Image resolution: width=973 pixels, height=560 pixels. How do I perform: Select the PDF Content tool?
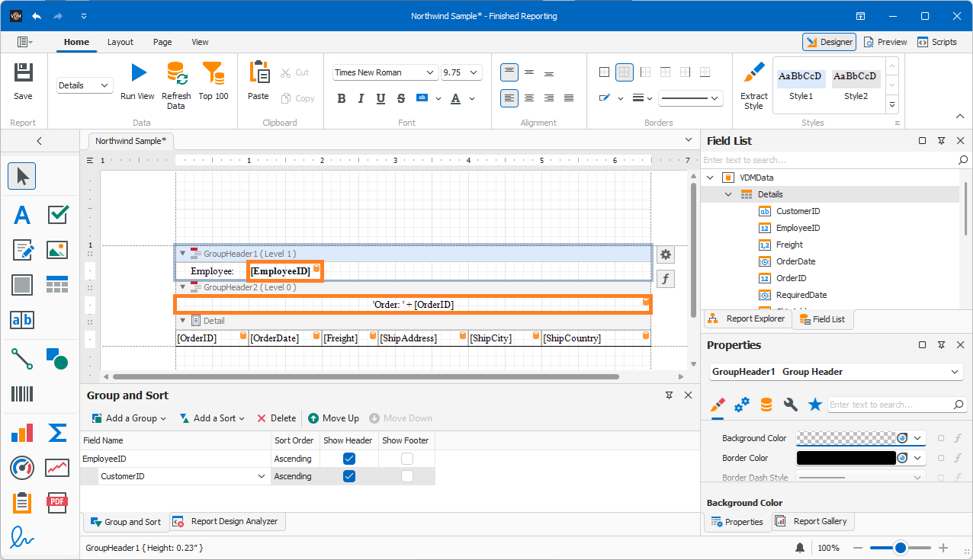pyautogui.click(x=56, y=502)
